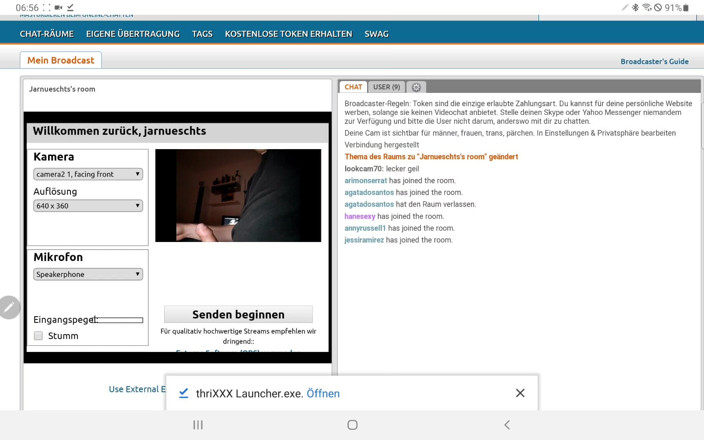Screen dimensions: 704x440
Task: Click username lookcam70 in chat
Action: tap(363, 169)
